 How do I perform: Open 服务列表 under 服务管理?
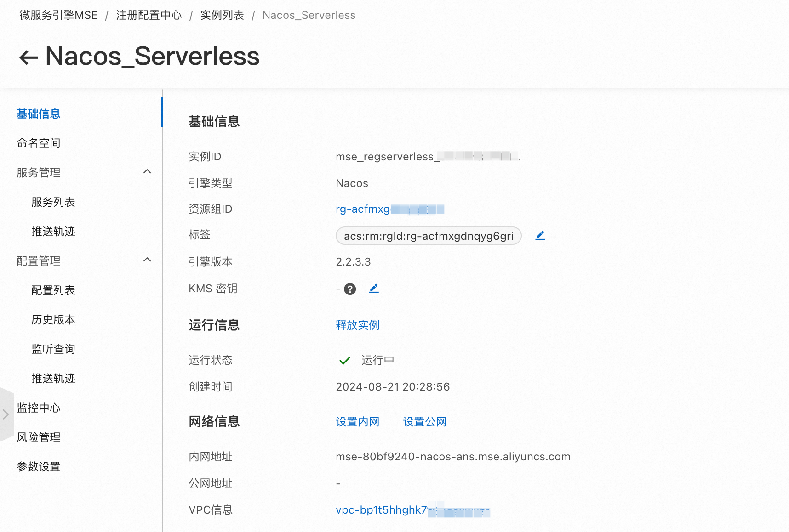point(52,202)
